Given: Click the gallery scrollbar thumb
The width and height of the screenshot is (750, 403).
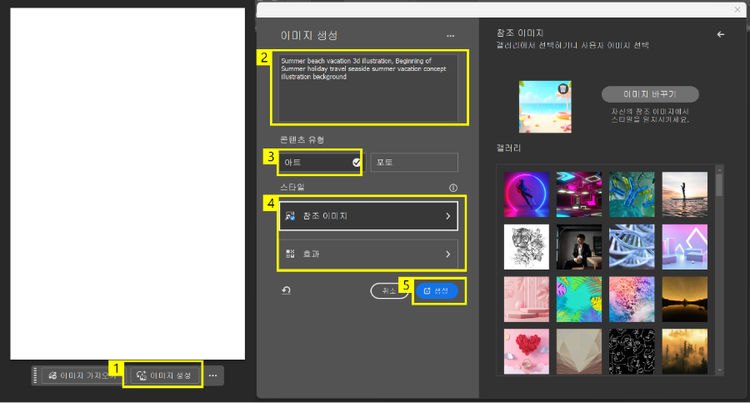Looking at the screenshot, I should 719,185.
